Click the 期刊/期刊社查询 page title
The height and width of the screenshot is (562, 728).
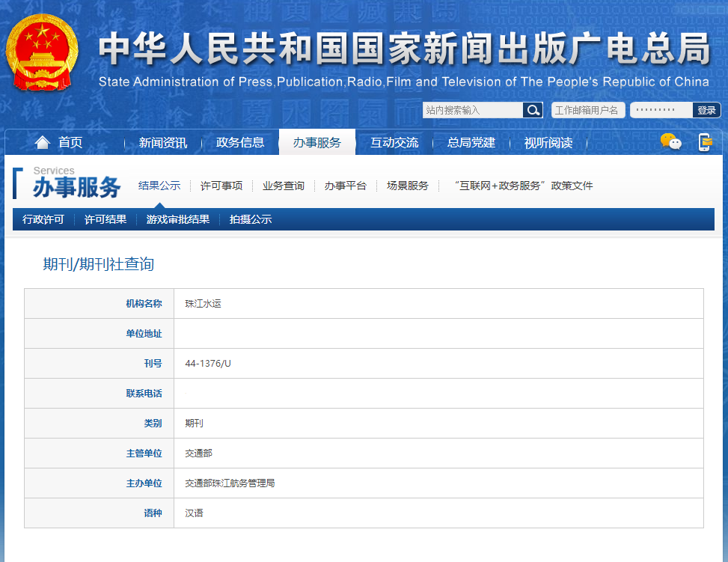(99, 264)
